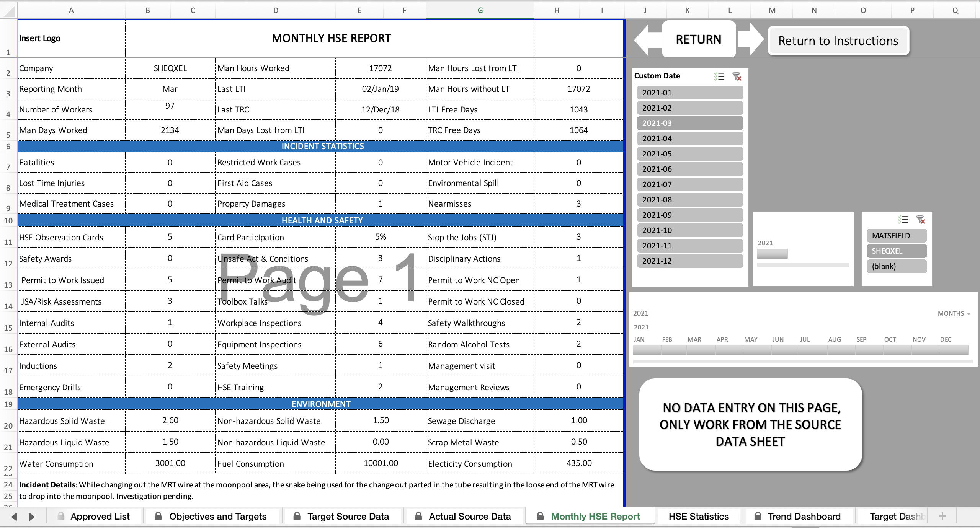Toggle multi-select on company slicer

click(903, 219)
